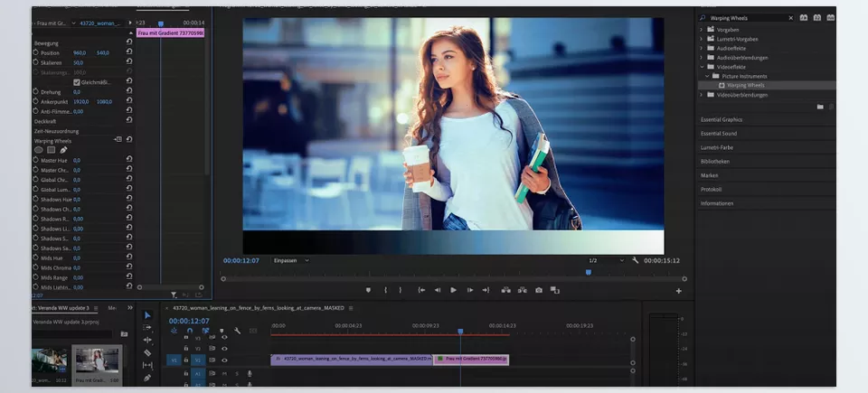
Task: Toggle animation stopwatch for Drehung
Action: click(x=36, y=92)
